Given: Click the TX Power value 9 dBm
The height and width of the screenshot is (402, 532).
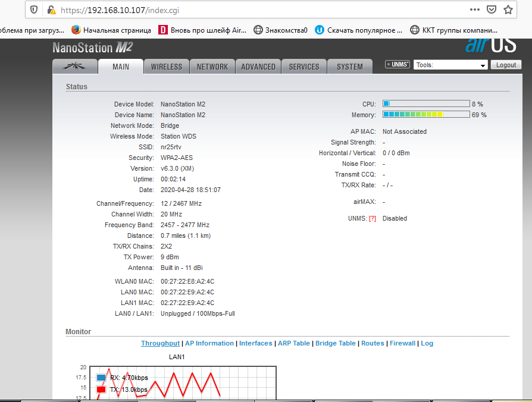Looking at the screenshot, I should coord(170,257).
